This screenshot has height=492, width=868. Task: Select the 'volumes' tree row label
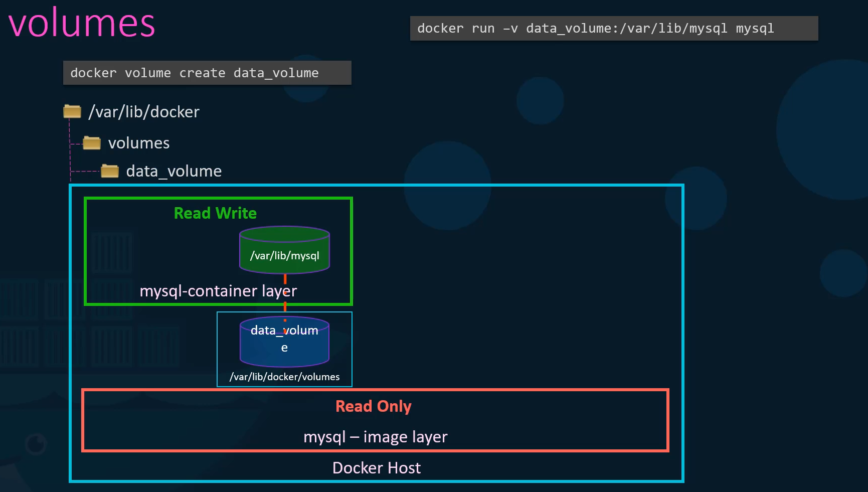click(x=139, y=143)
